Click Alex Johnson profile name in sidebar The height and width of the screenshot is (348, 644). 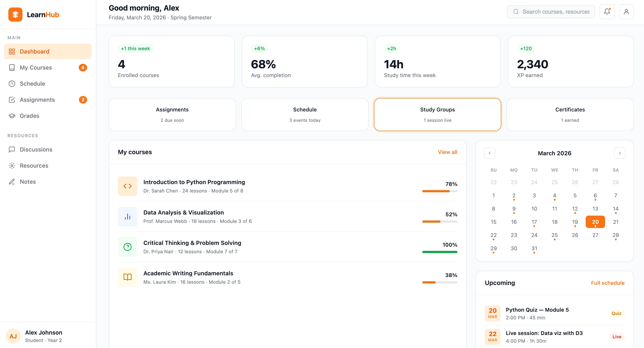pos(44,333)
